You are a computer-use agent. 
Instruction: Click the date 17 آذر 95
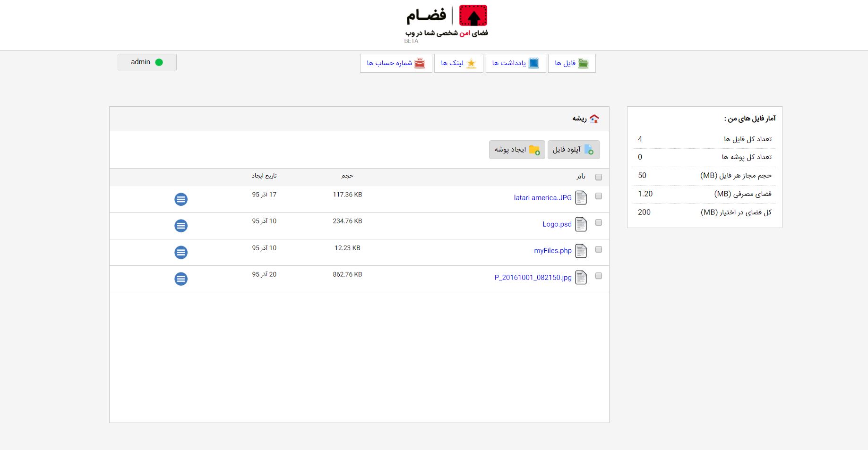click(264, 195)
